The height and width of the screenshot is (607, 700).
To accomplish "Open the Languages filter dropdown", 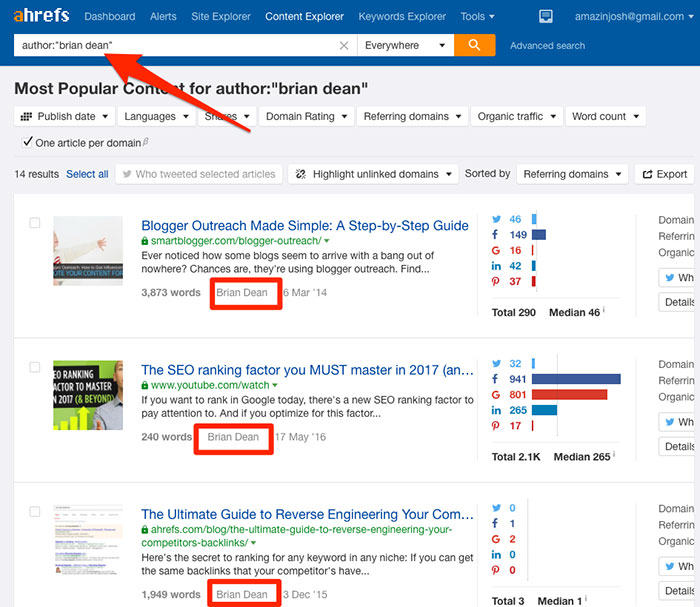I will (x=156, y=116).
